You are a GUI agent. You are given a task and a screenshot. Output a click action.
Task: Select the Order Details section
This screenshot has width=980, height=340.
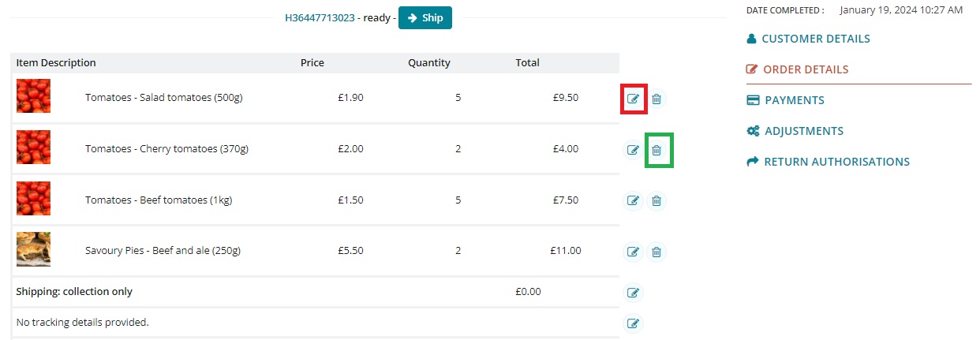click(x=805, y=69)
